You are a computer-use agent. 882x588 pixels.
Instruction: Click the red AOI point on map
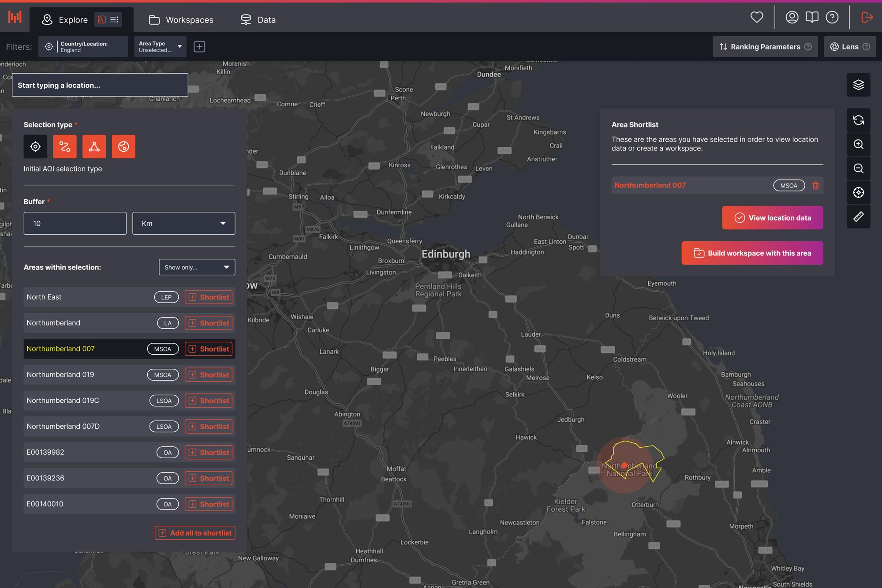[624, 465]
